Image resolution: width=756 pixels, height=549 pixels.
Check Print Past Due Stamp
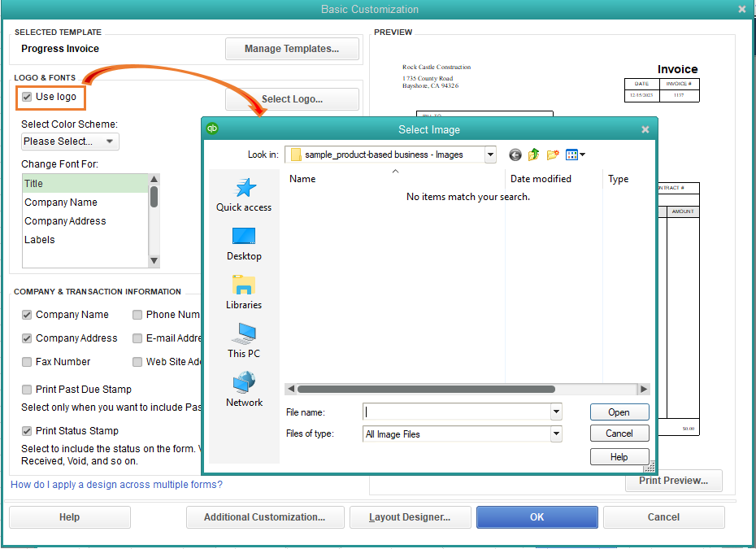pos(27,390)
